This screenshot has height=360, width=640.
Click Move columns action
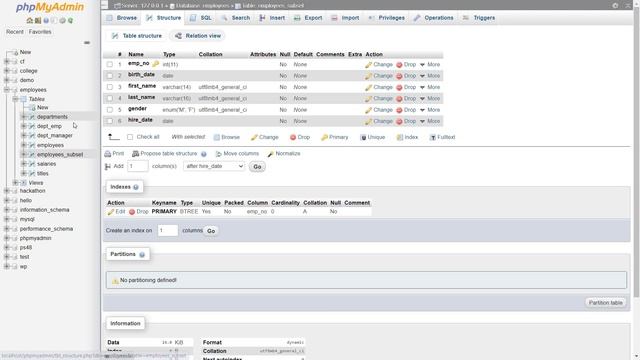coord(237,153)
